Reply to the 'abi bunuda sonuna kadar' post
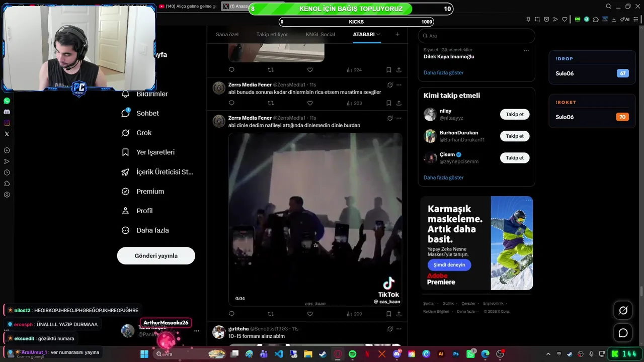Image resolution: width=644 pixels, height=362 pixels. coord(231,103)
